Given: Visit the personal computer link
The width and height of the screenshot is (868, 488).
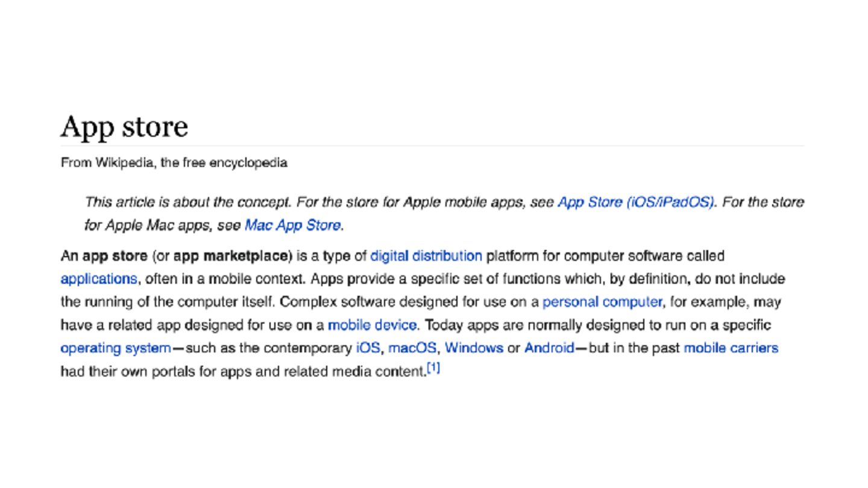Looking at the screenshot, I should (x=602, y=302).
